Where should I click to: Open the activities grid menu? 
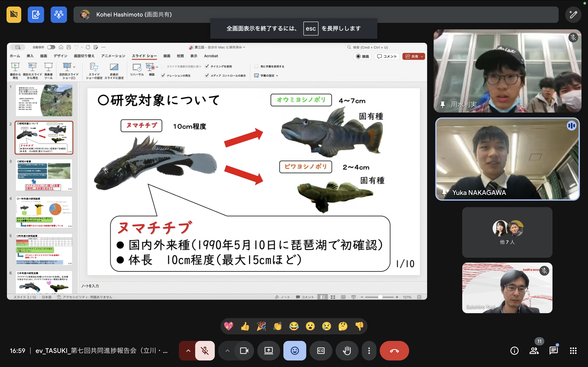[573, 350]
